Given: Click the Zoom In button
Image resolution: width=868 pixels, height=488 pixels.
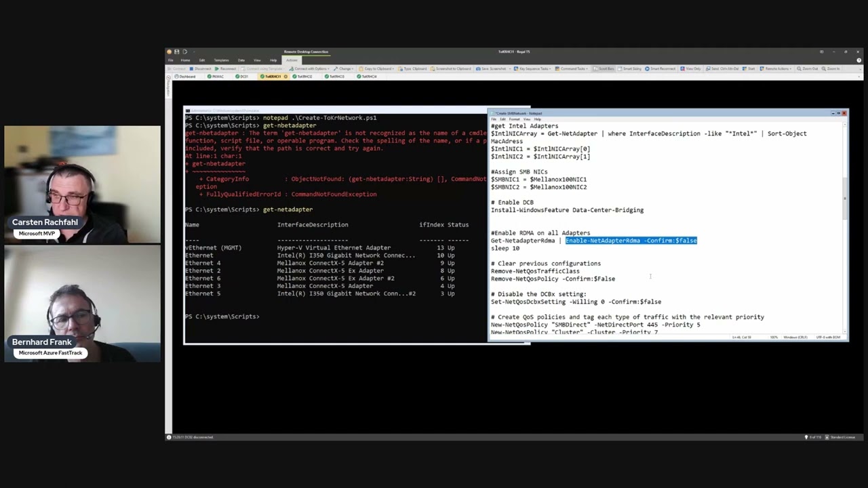Looking at the screenshot, I should point(831,68).
